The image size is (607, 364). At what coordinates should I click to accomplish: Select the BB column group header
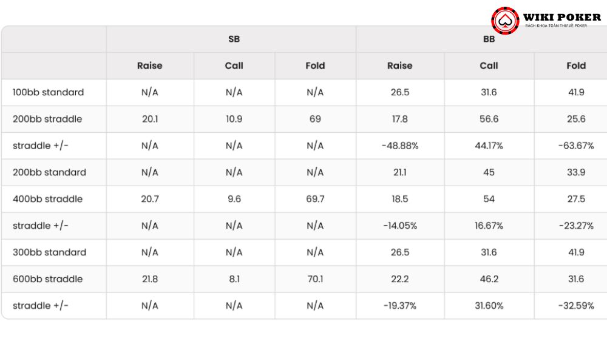pos(489,39)
